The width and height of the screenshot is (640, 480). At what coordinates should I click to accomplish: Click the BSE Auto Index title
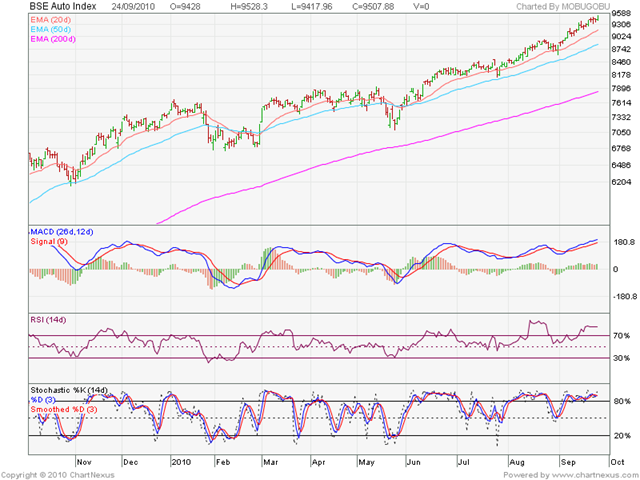[63, 7]
